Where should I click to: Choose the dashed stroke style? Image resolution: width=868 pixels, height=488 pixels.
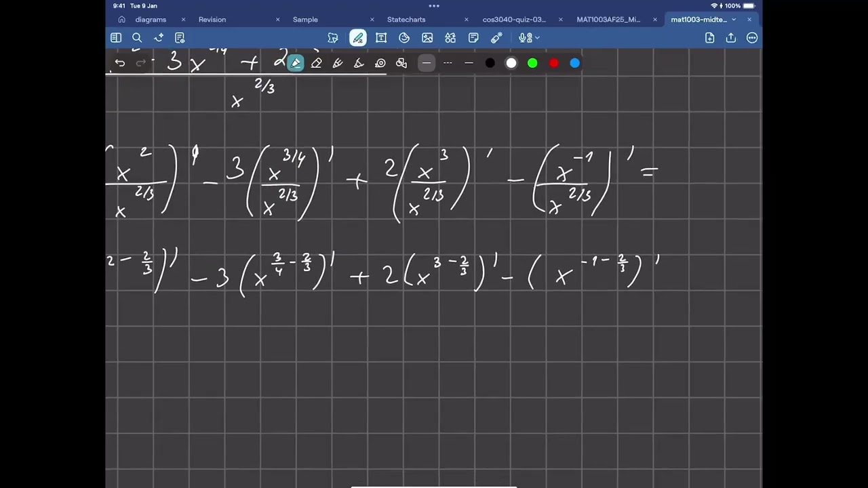tap(448, 63)
